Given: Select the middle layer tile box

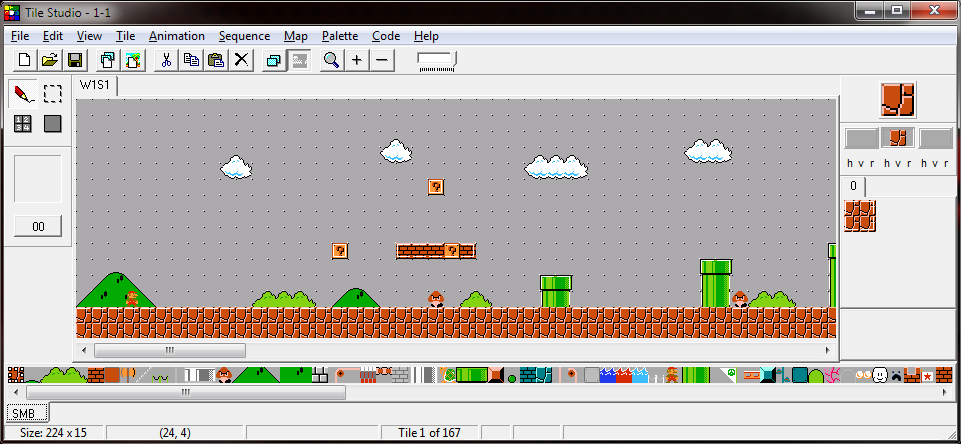Looking at the screenshot, I should [x=898, y=138].
